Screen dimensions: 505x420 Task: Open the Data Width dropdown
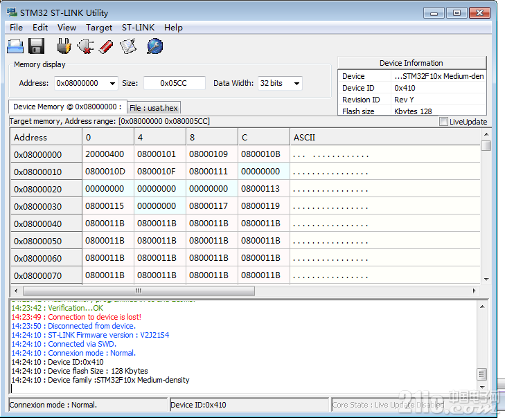coord(296,83)
